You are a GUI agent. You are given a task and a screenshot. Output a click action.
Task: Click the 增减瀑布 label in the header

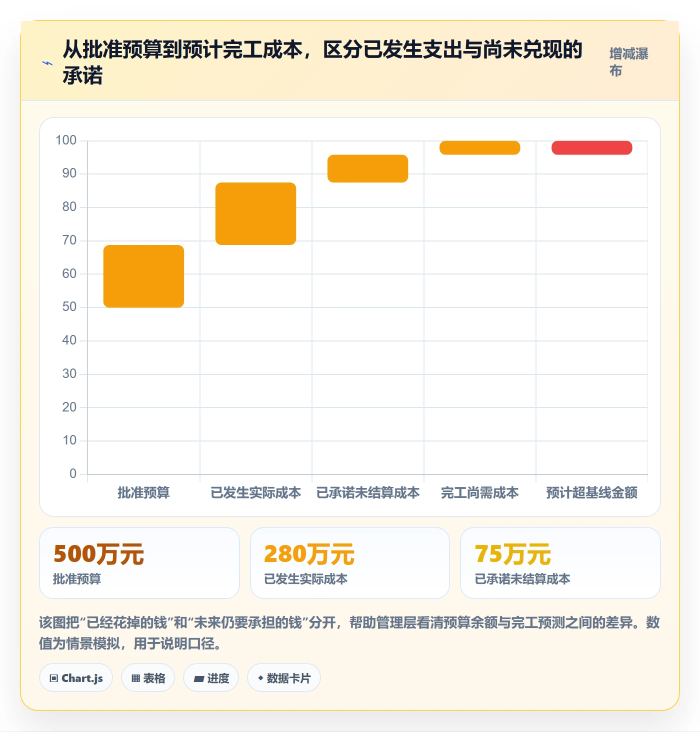click(x=628, y=62)
